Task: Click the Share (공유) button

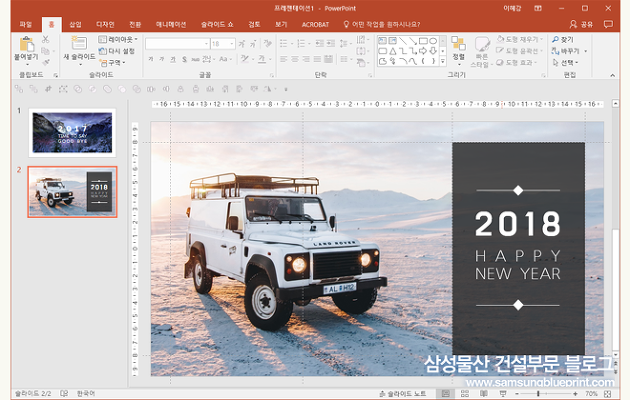Action: (581, 24)
